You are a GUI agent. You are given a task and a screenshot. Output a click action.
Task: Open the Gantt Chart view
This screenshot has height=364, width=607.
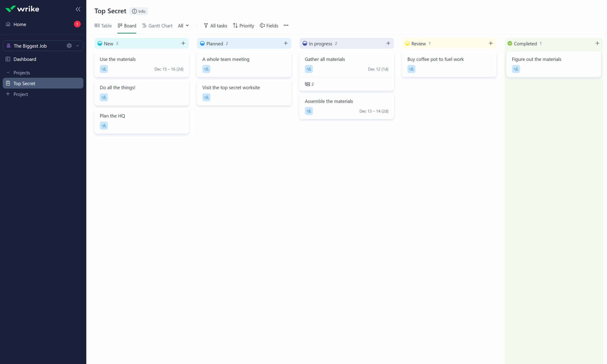(157, 26)
